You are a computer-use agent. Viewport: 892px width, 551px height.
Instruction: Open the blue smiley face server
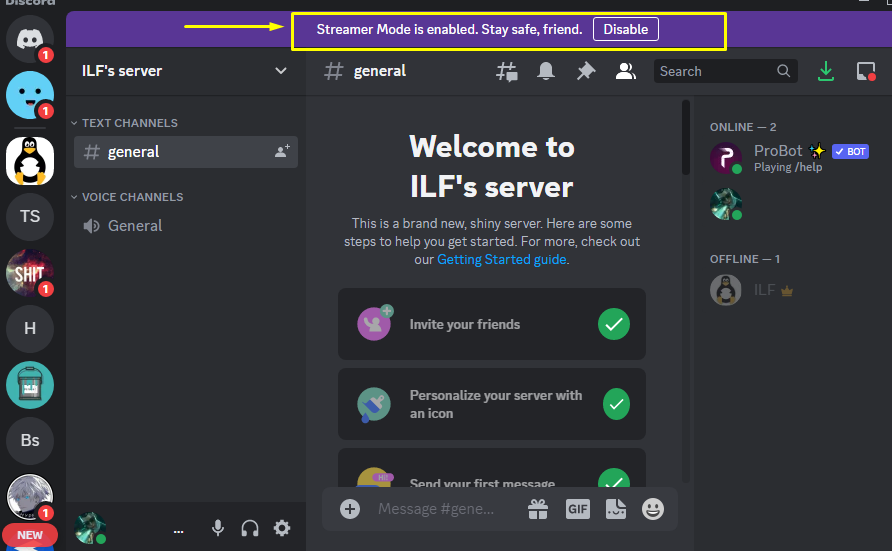pyautogui.click(x=30, y=95)
